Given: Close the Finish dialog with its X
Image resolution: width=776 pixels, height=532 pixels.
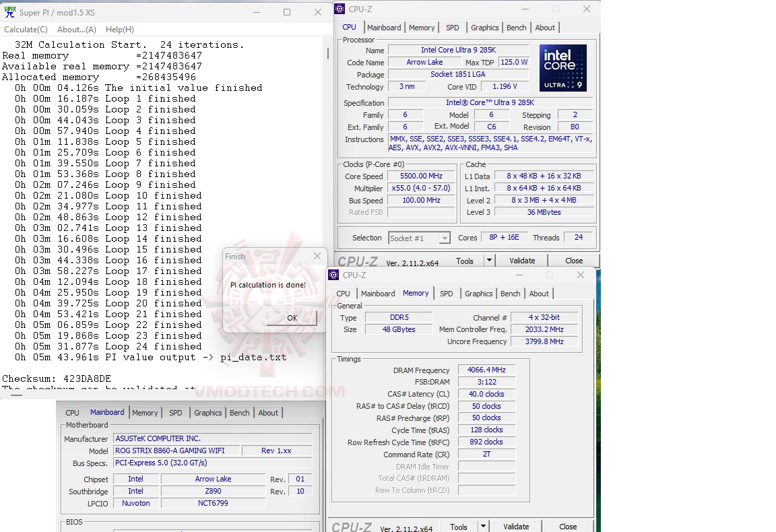Looking at the screenshot, I should 317,256.
